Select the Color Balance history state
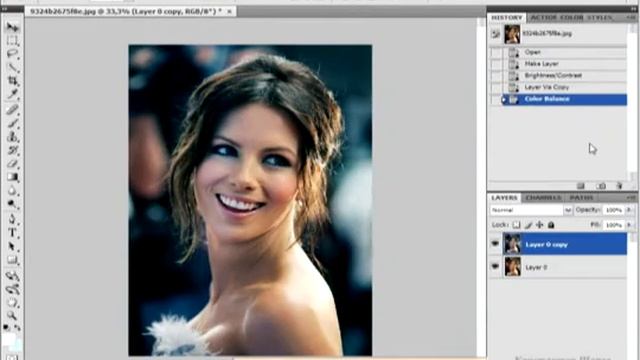Image resolution: width=640 pixels, height=360 pixels. 564,99
